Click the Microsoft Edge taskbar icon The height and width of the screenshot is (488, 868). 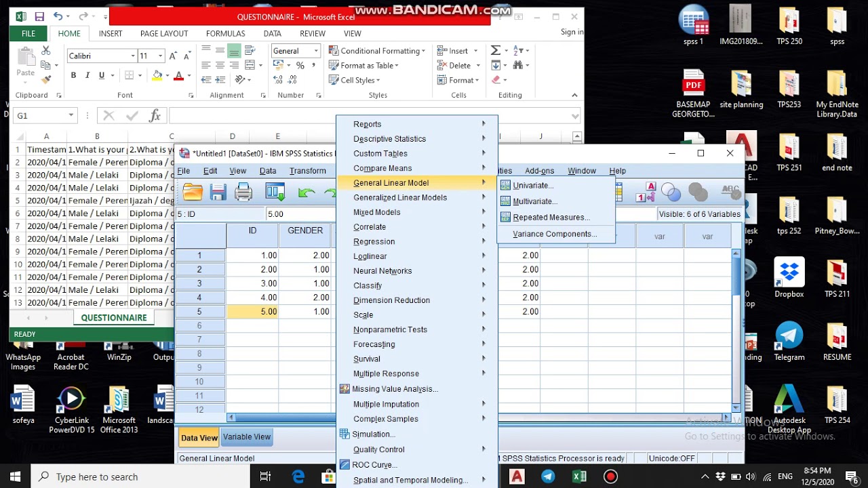pyautogui.click(x=298, y=476)
